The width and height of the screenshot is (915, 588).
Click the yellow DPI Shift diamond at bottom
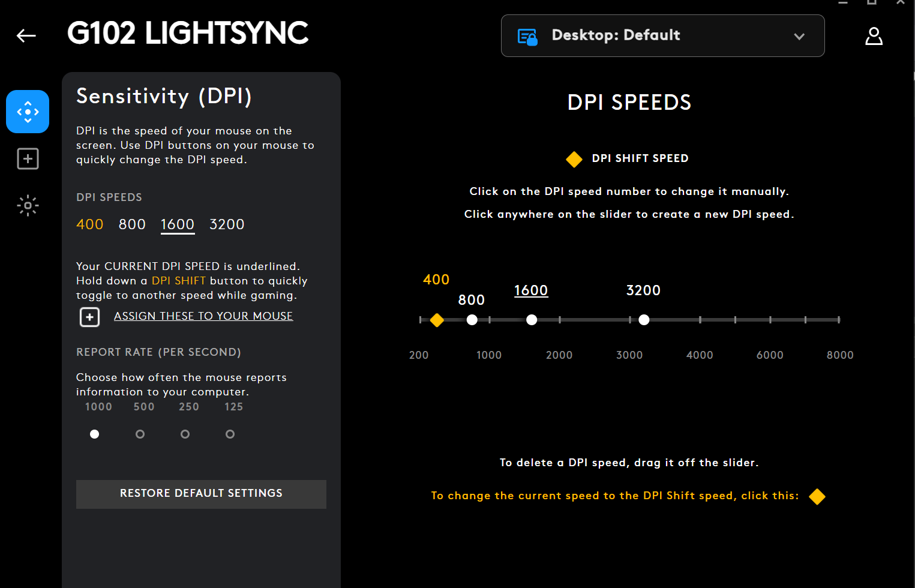(817, 497)
